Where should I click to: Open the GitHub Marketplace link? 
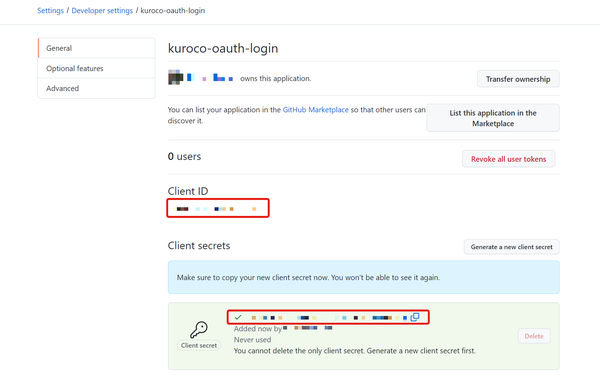(x=316, y=110)
